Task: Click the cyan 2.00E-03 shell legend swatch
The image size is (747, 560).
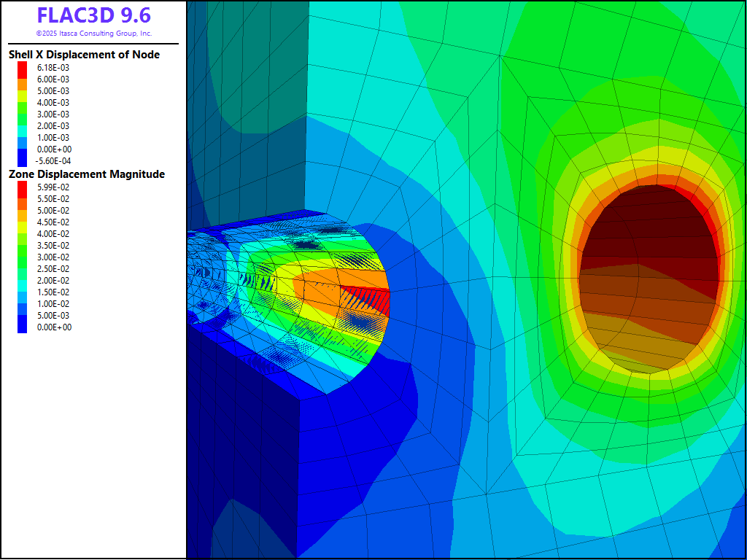Action: (x=22, y=125)
